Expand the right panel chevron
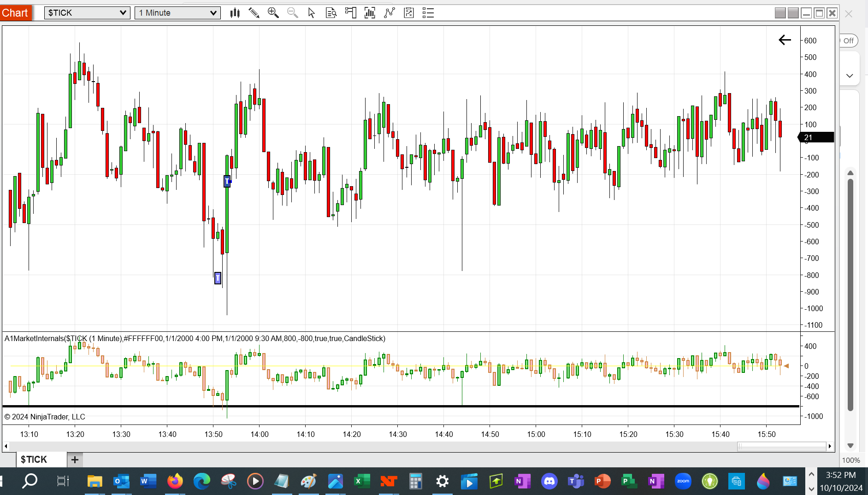Image resolution: width=868 pixels, height=495 pixels. pyautogui.click(x=850, y=76)
